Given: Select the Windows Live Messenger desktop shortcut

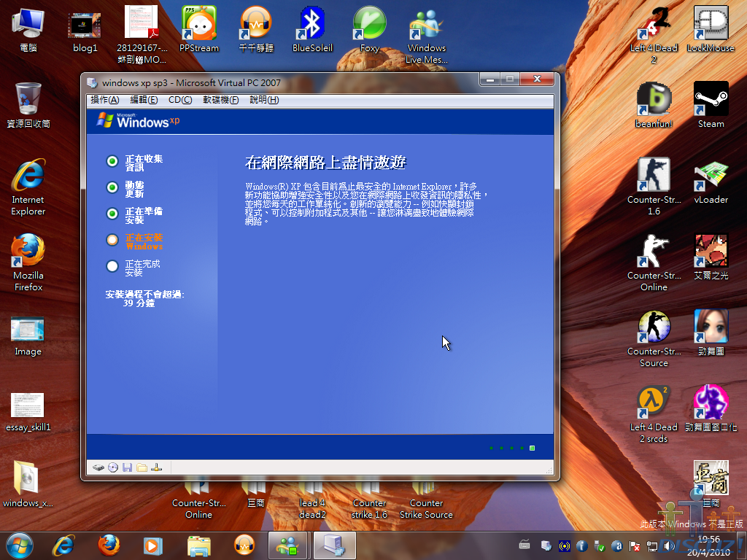Looking at the screenshot, I should click(x=426, y=35).
